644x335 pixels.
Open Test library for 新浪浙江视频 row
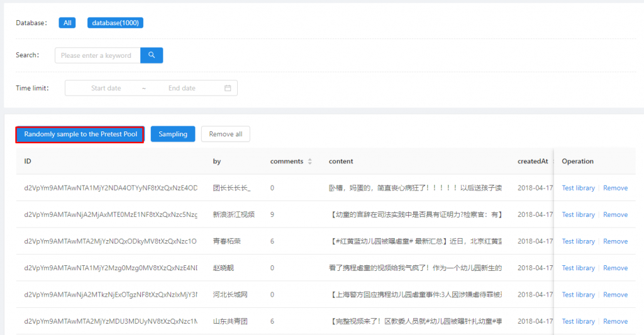578,214
